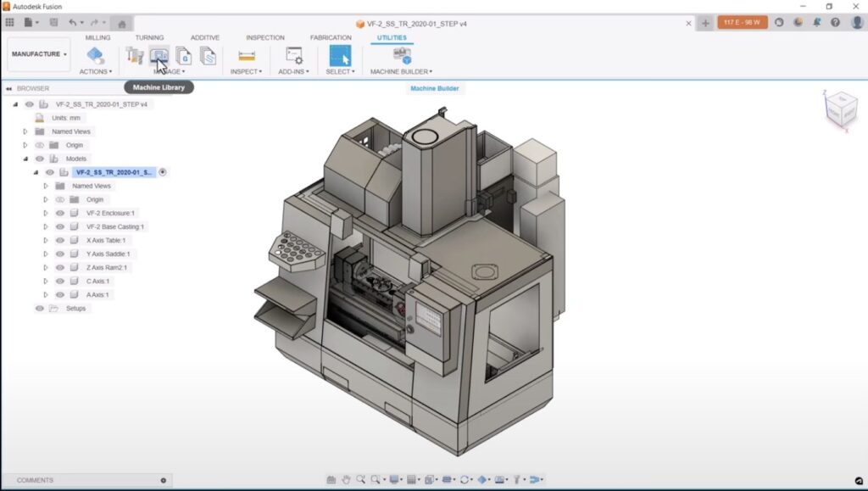Click the orange 117 E - 98 W button
The image size is (868, 491).
[742, 23]
